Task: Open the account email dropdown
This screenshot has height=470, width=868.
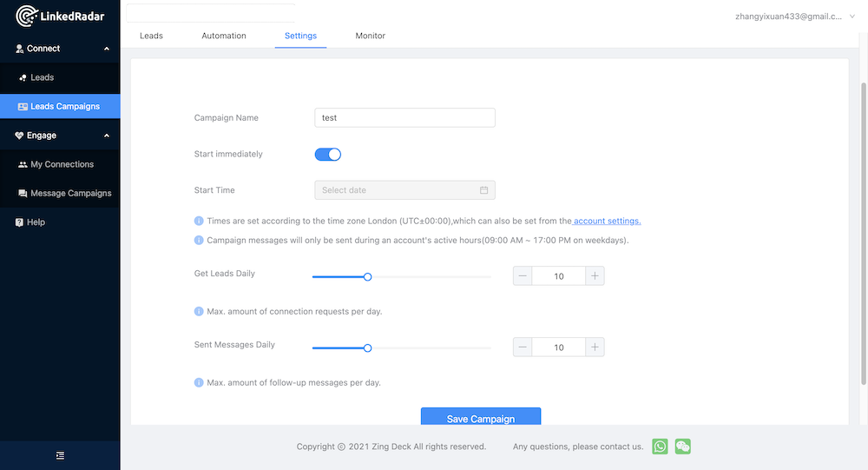Action: pyautogui.click(x=794, y=17)
